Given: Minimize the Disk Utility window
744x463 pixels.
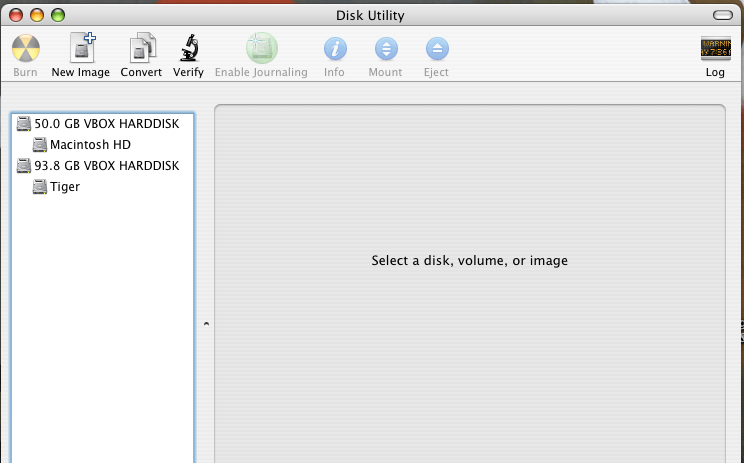Looking at the screenshot, I should (37, 15).
